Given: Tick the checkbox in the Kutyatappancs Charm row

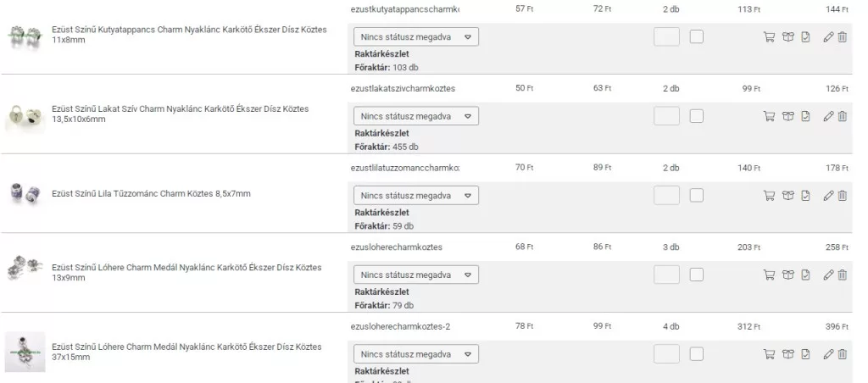Looking at the screenshot, I should tap(696, 36).
